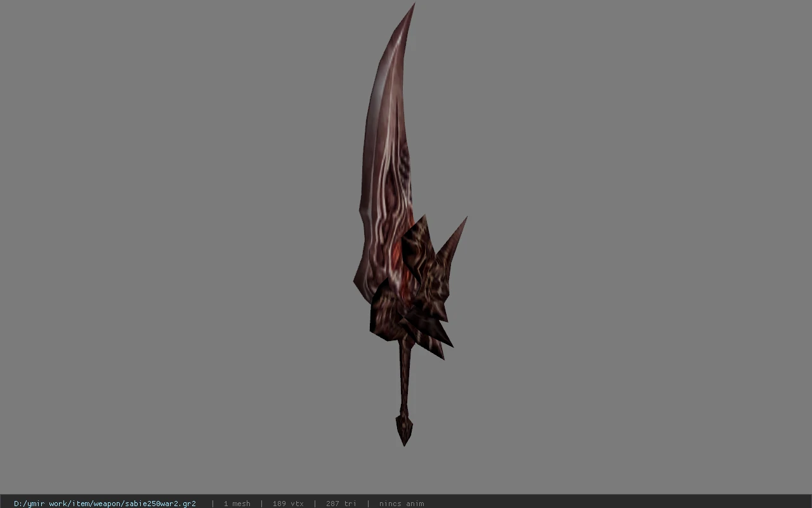Screen dimensions: 812x508
Task: Click the "nincs anim" status entry
Action: (x=402, y=504)
